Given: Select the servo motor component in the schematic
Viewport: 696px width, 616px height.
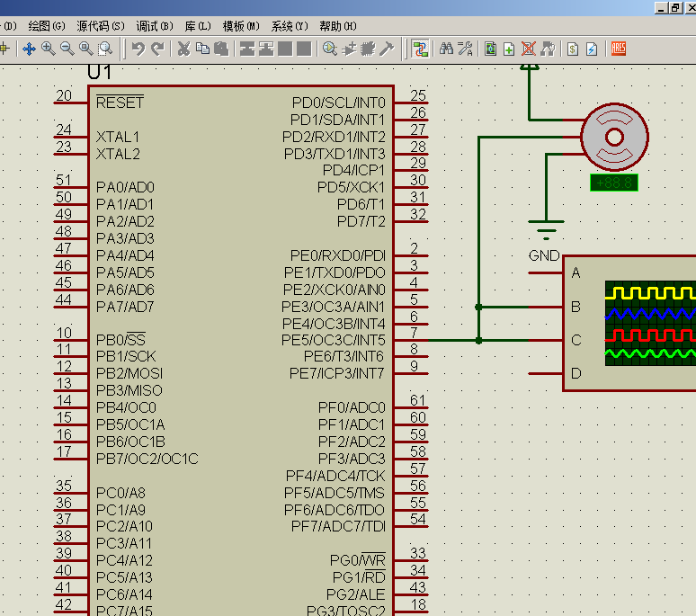Looking at the screenshot, I should [x=614, y=137].
